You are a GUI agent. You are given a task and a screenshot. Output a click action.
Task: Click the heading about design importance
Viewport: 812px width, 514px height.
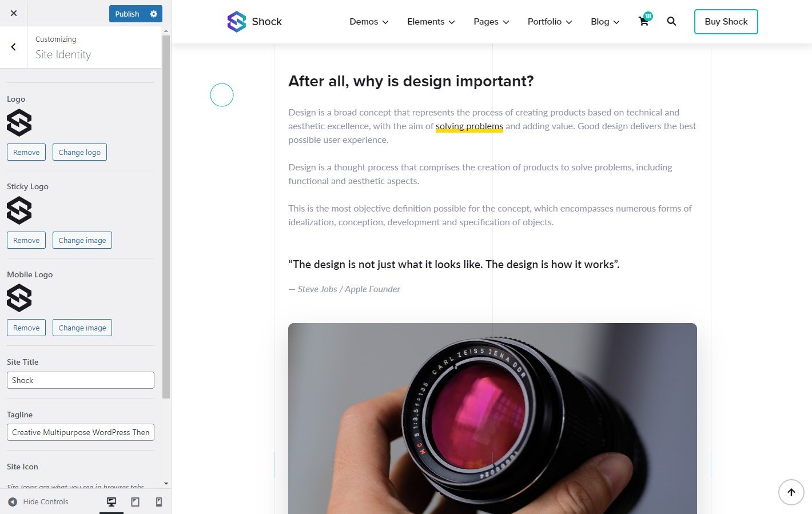click(411, 81)
